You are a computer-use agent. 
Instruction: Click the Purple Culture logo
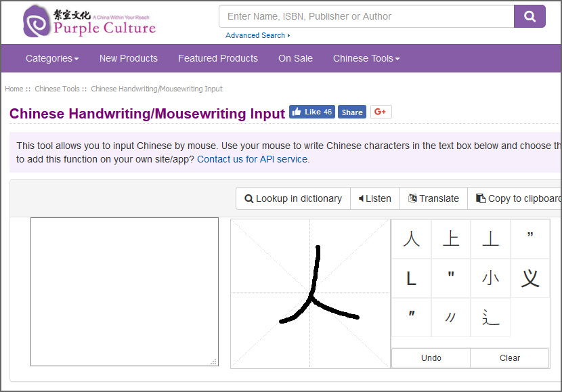pyautogui.click(x=89, y=22)
